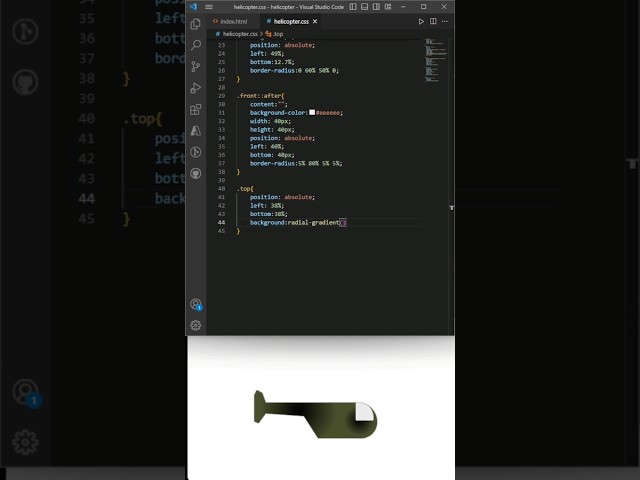Viewport: 640px width, 480px height.
Task: Toggle the primary side bar layout icon
Action: [x=353, y=7]
